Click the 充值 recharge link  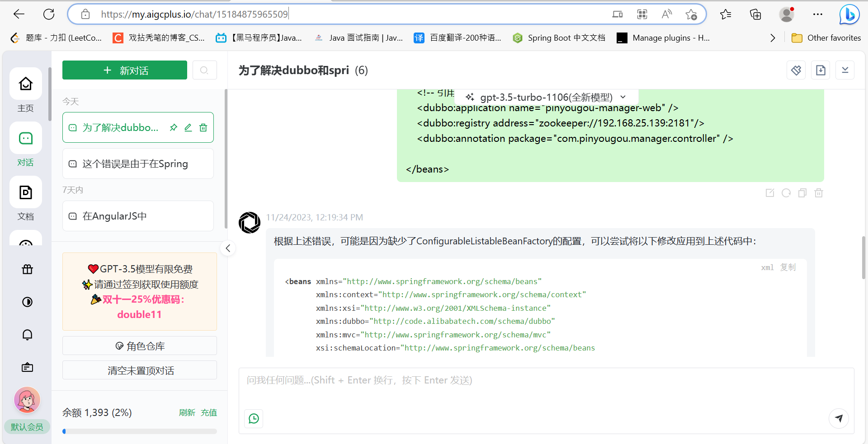point(209,412)
